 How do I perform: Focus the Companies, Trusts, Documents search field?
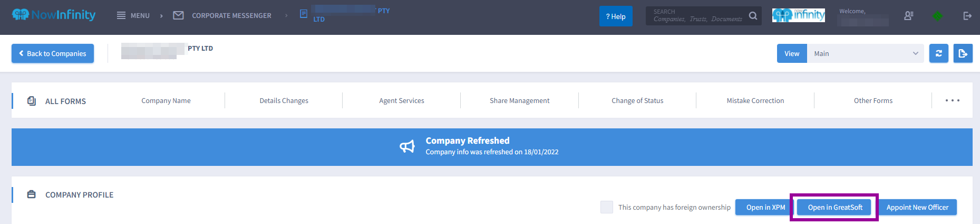tap(697, 16)
